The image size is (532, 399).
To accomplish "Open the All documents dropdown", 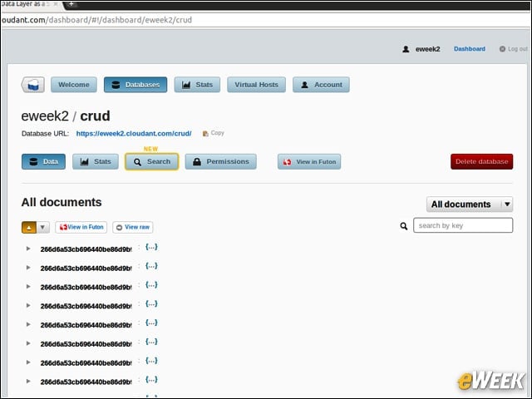I will point(470,204).
